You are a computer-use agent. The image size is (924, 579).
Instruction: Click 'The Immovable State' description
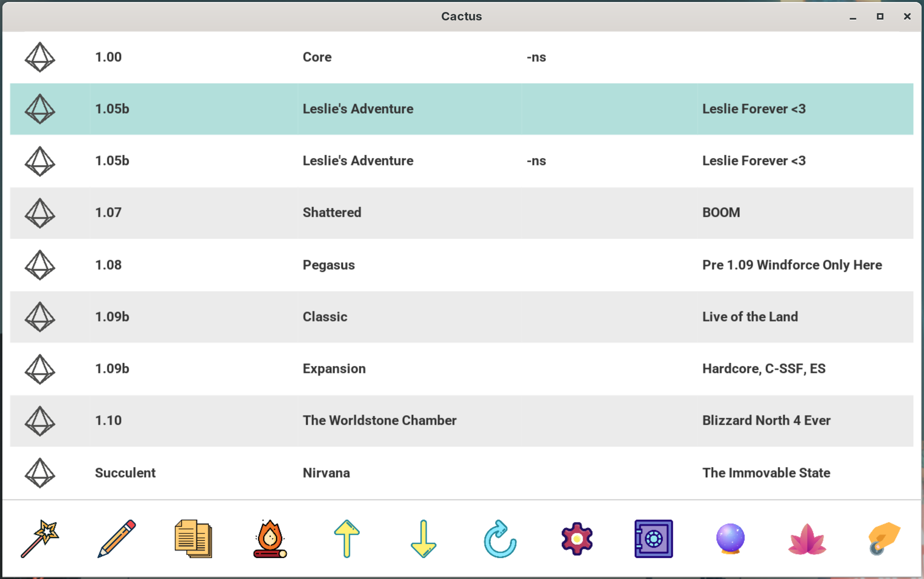pyautogui.click(x=766, y=473)
